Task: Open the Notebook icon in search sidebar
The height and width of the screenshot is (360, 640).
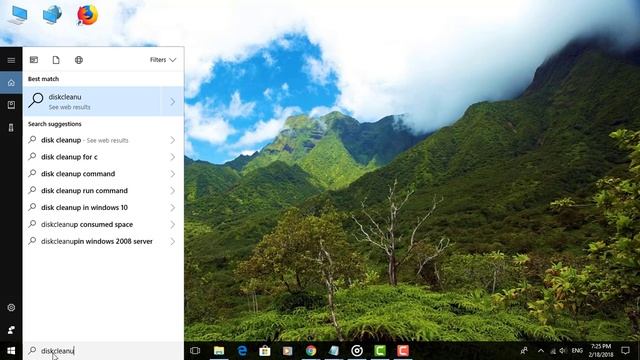Action: pyautogui.click(x=11, y=105)
